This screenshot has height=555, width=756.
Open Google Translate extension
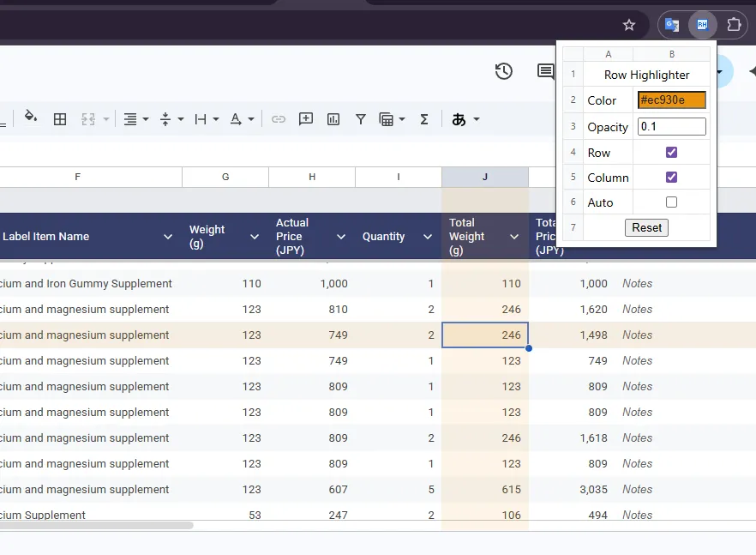(672, 25)
